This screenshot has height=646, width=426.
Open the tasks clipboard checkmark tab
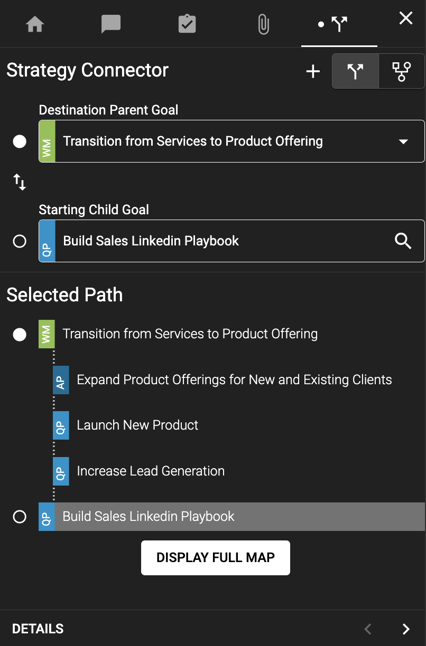click(187, 24)
